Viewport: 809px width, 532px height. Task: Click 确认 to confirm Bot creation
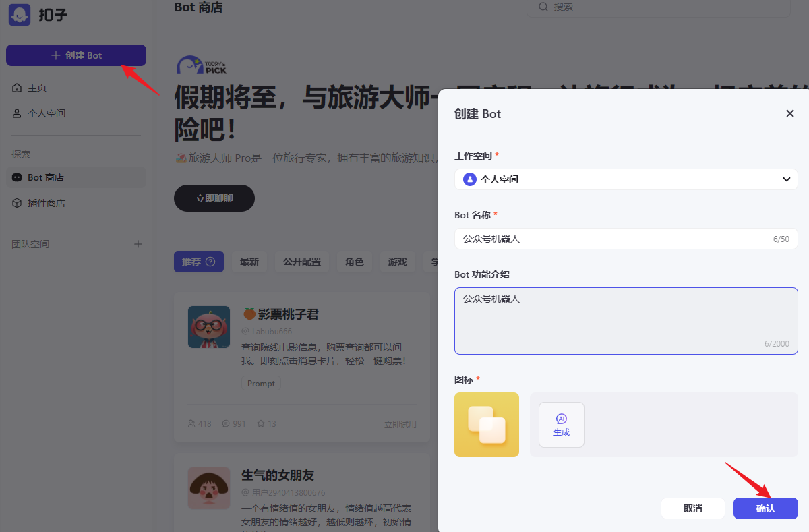coord(765,508)
